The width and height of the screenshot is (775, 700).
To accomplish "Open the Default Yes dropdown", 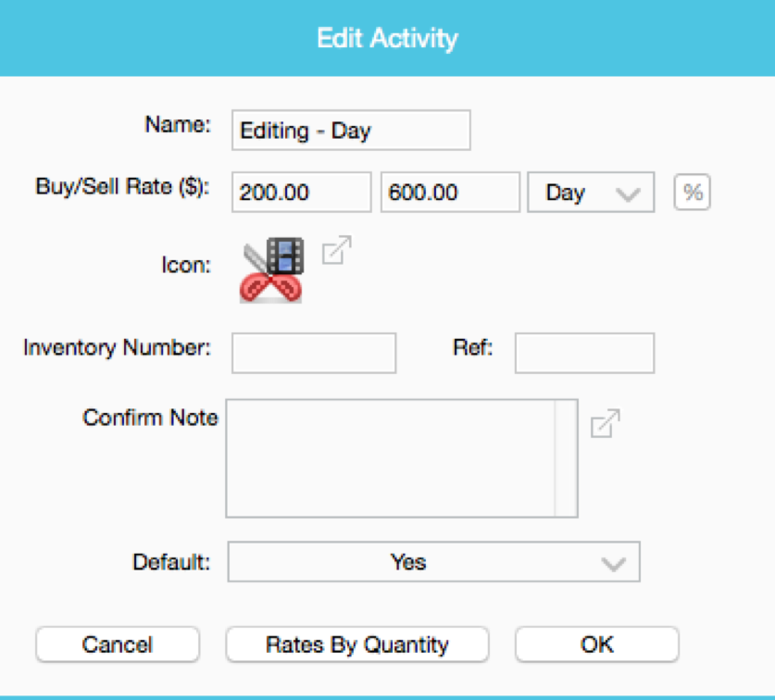I will 434,562.
